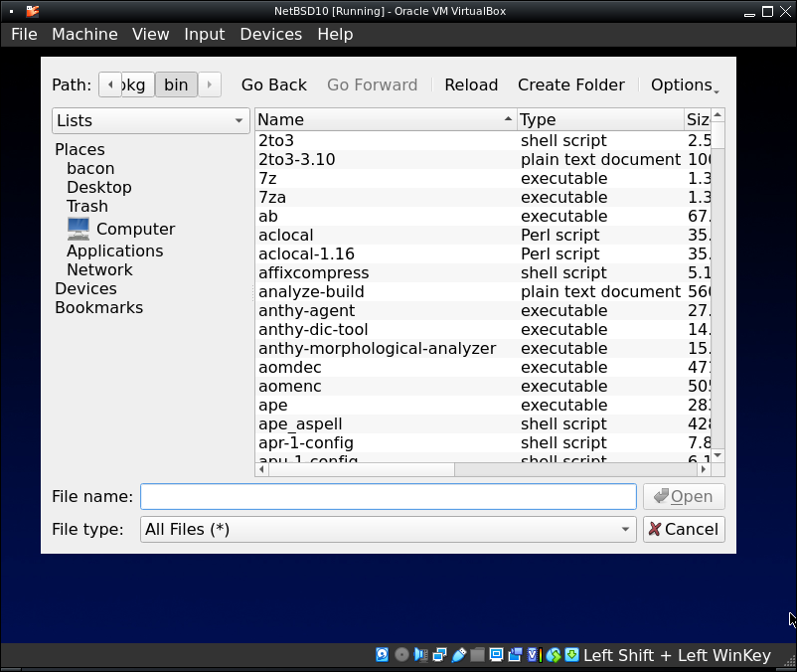Click the optical disc icon in status bar

(401, 655)
